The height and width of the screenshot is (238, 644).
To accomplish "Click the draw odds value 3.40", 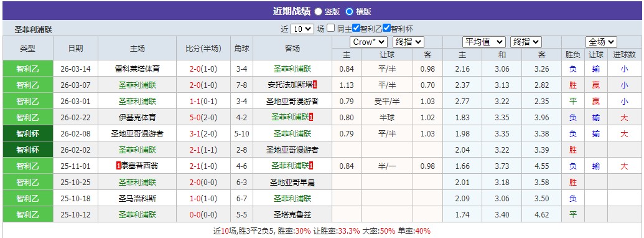I will pyautogui.click(x=502, y=214).
